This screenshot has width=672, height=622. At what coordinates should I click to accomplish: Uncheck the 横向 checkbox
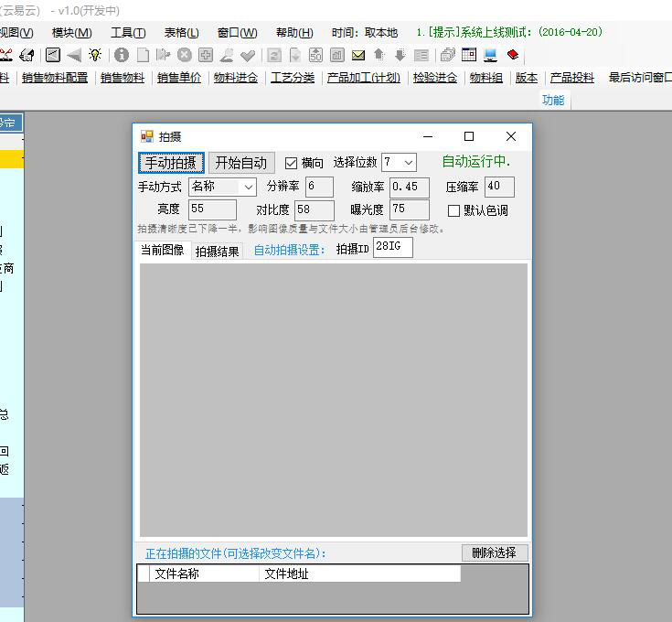(x=292, y=163)
